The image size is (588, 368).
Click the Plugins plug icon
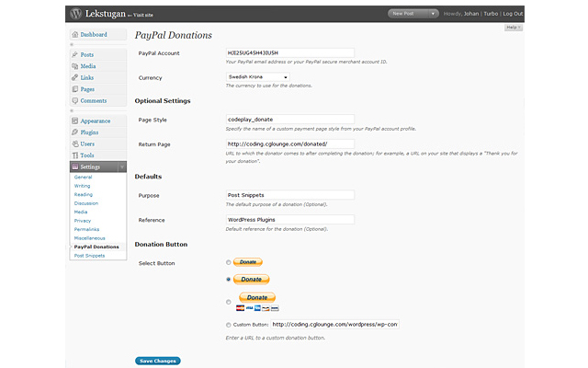click(74, 132)
